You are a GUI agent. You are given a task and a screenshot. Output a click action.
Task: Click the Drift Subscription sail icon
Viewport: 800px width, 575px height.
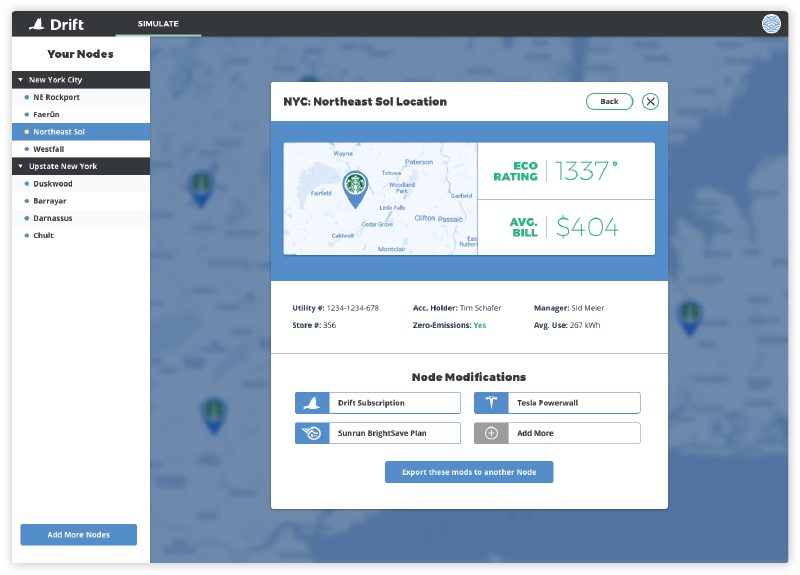point(312,403)
